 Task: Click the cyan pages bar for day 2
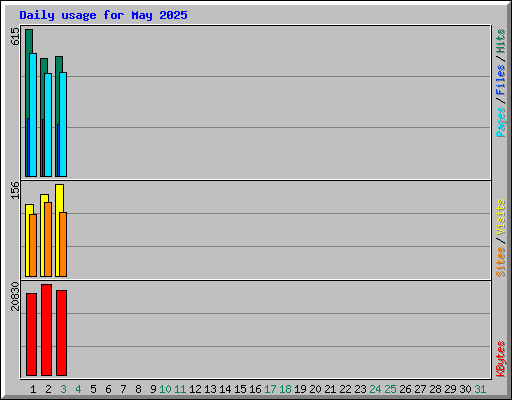pos(48,125)
